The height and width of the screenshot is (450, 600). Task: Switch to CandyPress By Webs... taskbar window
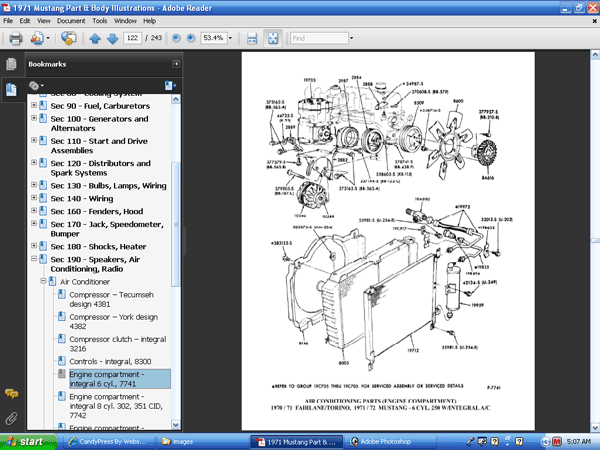pyautogui.click(x=108, y=442)
